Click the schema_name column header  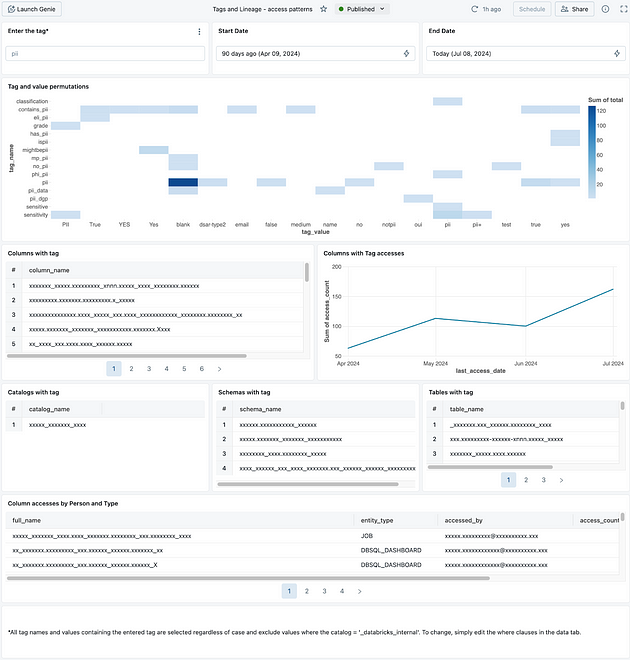pyautogui.click(x=260, y=409)
